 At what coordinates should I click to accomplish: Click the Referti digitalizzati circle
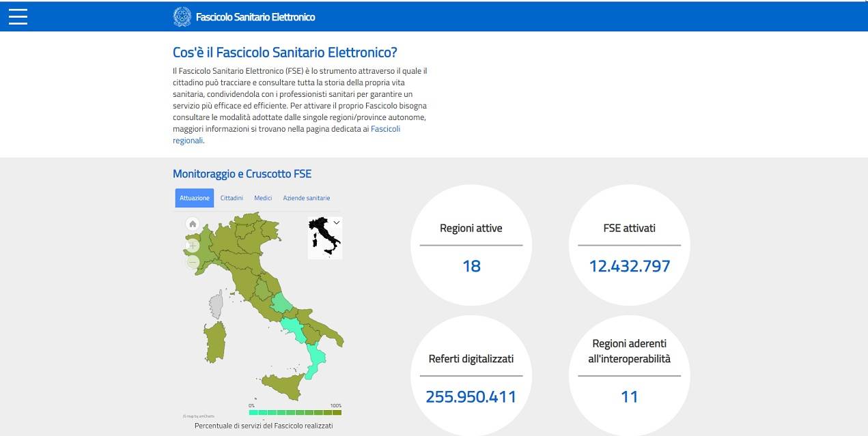click(471, 375)
